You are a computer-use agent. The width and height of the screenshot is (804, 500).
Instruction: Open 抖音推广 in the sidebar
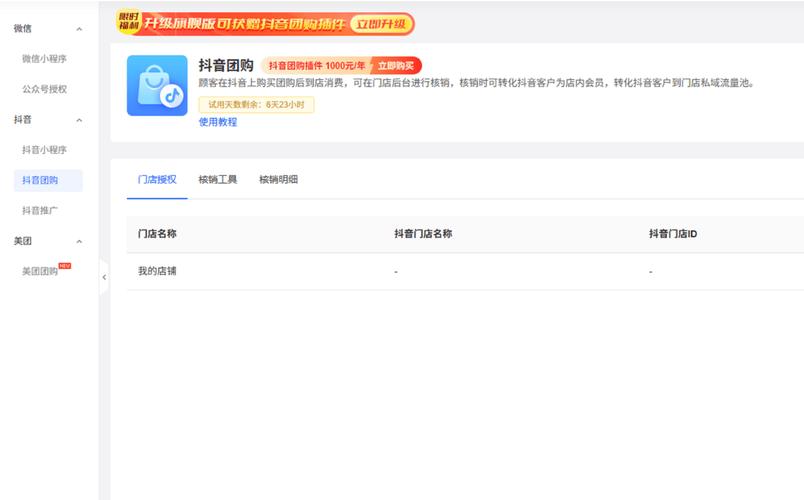pyautogui.click(x=40, y=211)
